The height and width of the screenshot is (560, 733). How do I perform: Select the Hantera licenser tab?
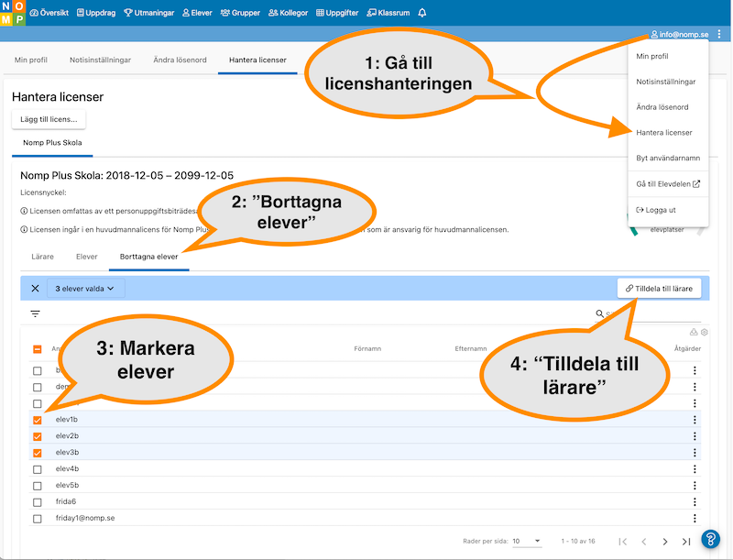pyautogui.click(x=257, y=60)
